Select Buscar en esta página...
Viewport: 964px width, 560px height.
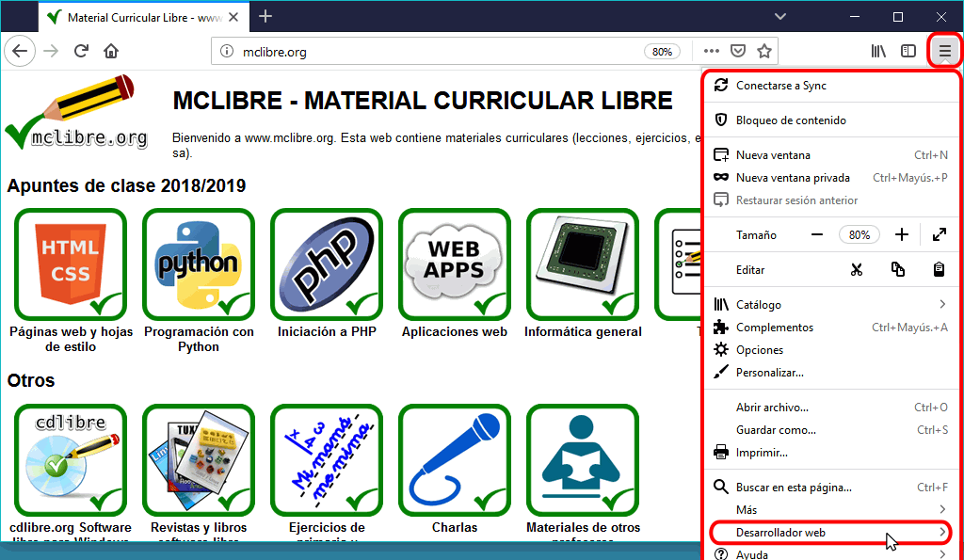(x=831, y=488)
